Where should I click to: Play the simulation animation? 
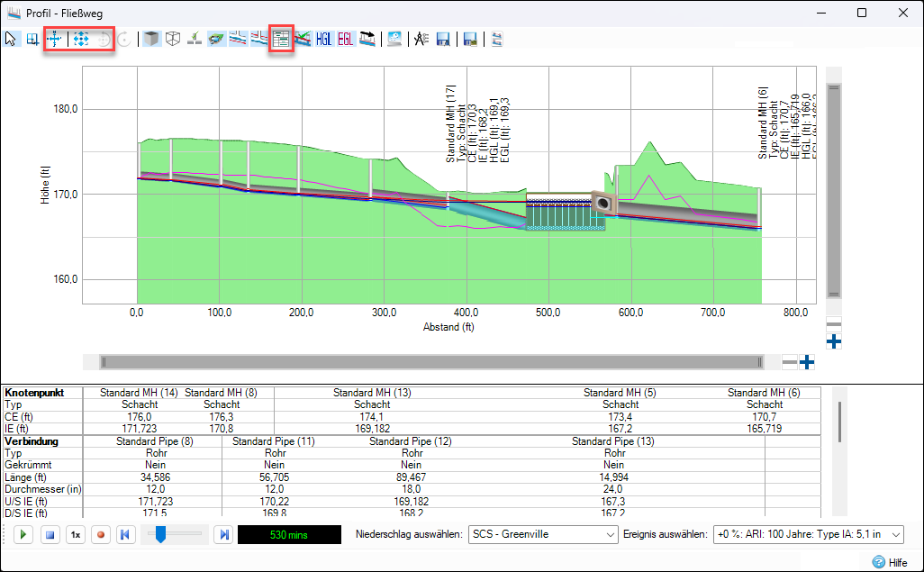23,535
